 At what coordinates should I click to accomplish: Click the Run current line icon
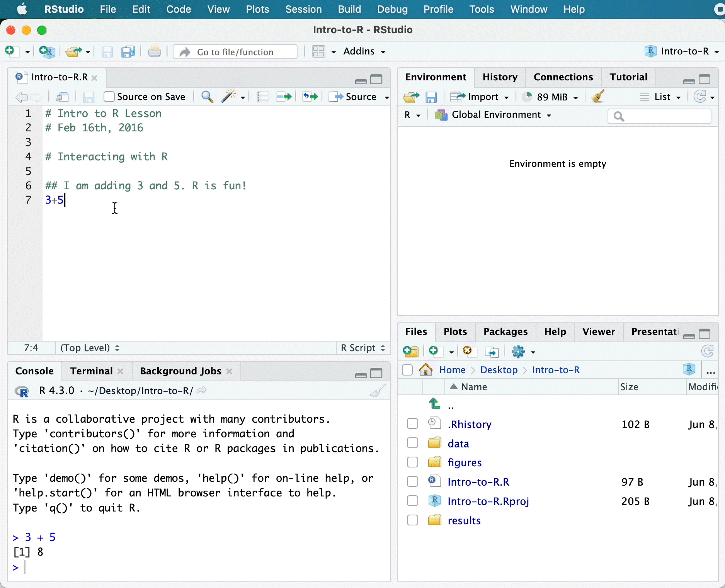(x=284, y=97)
